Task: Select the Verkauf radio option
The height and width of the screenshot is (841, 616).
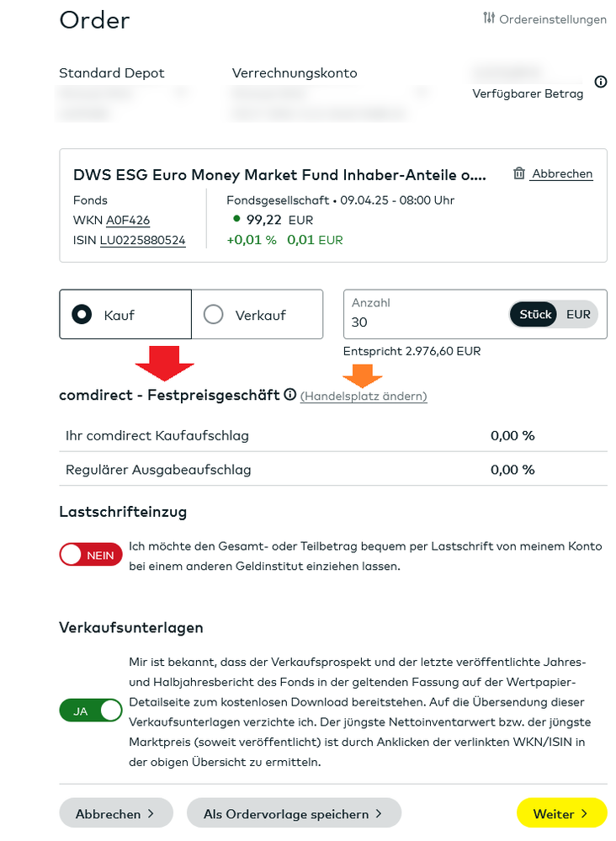Action: point(214,315)
